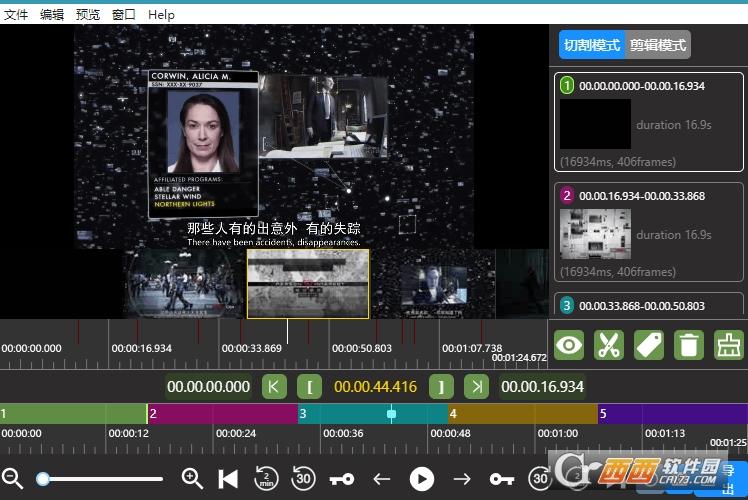Viewport: 748px width, 500px height.
Task: Jump to next keyframe key icon
Action: pyautogui.click(x=502, y=479)
